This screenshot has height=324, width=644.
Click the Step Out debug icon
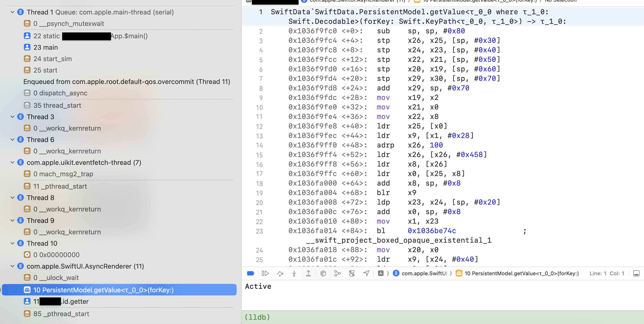[x=308, y=273]
